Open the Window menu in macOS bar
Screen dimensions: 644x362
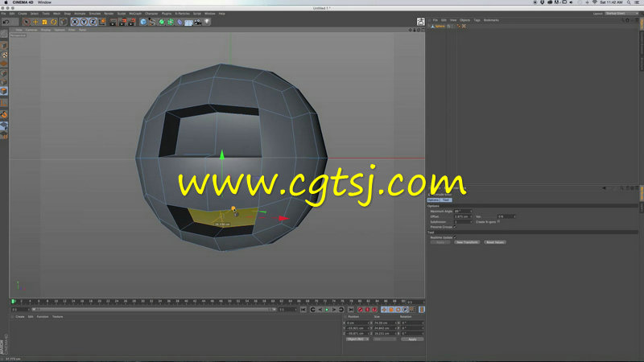tap(44, 2)
